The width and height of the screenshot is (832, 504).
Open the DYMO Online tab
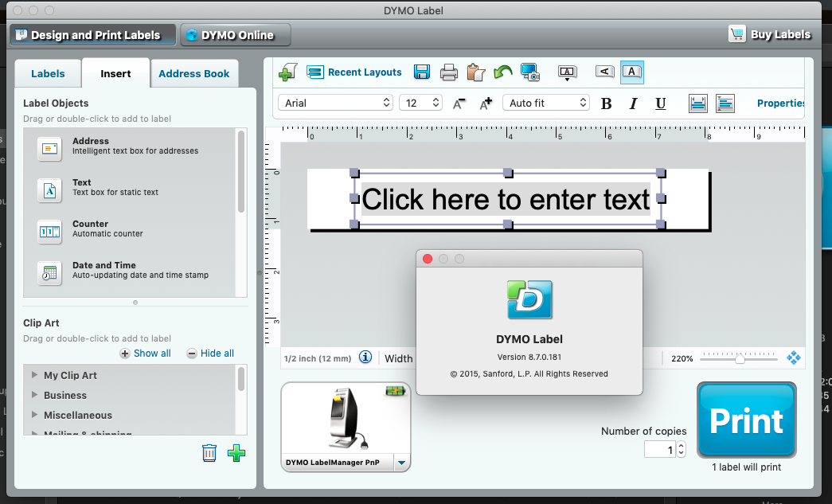[x=236, y=35]
